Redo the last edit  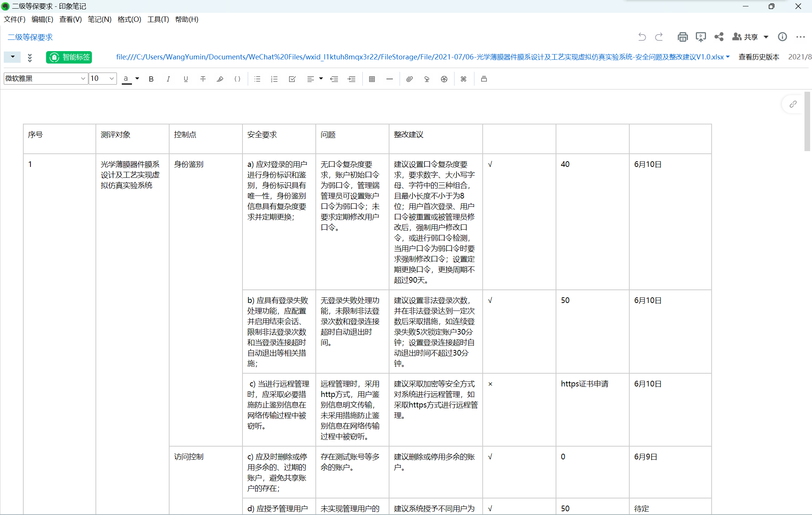click(x=659, y=37)
